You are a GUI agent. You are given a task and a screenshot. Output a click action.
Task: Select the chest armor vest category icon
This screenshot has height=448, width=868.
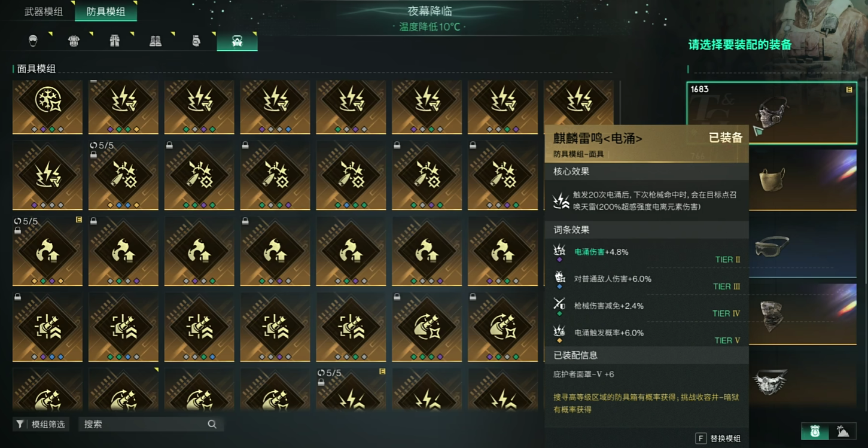tap(74, 41)
